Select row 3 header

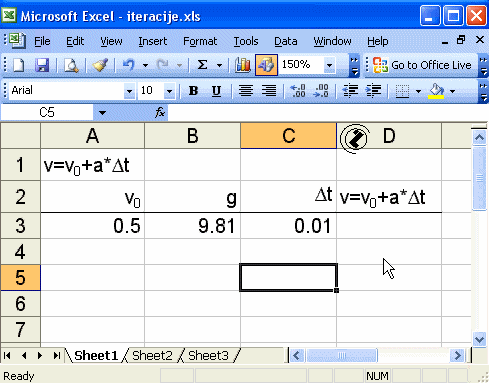click(20, 226)
